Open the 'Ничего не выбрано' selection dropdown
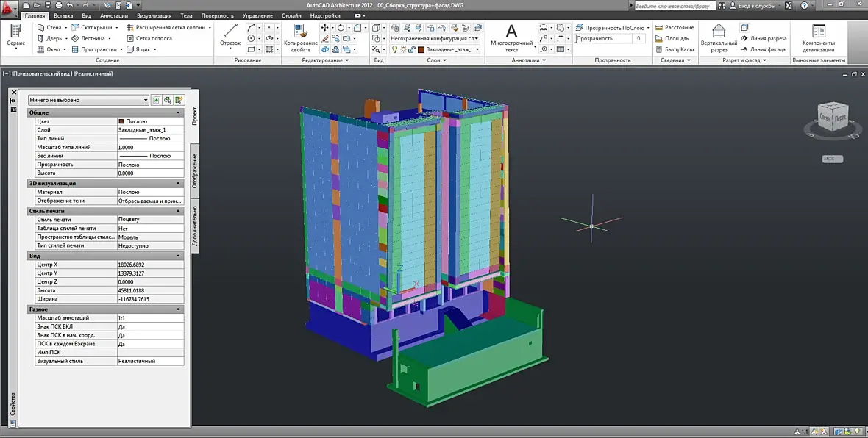This screenshot has height=438, width=868. [88, 100]
